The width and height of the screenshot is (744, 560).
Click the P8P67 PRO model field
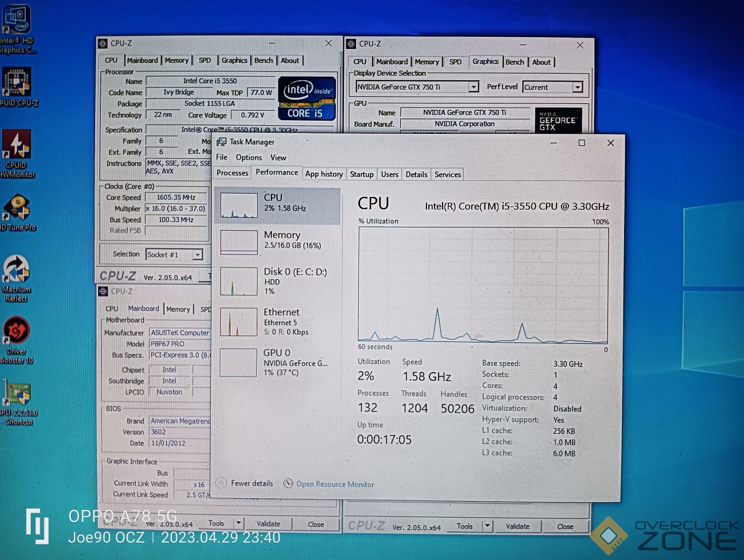[x=180, y=343]
